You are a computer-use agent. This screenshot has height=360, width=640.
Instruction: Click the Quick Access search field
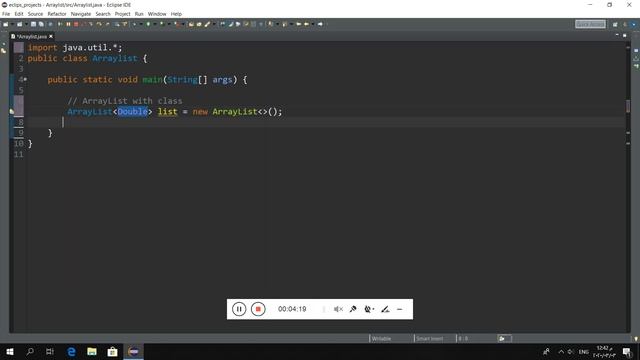click(590, 24)
